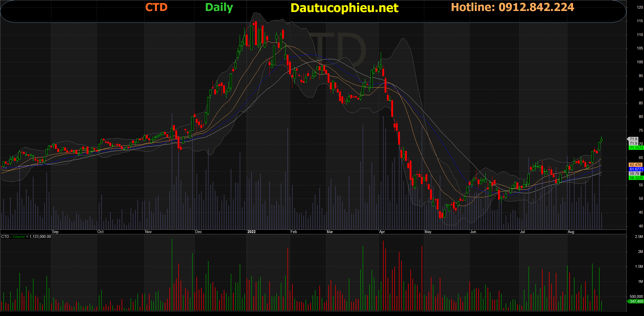The image size is (644, 316).
Task: Click the Aug month marker on time axis
Action: tap(571, 232)
